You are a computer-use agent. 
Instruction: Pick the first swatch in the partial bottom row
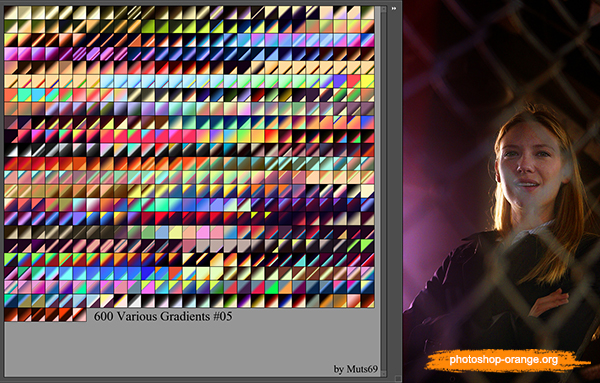[x=11, y=315]
